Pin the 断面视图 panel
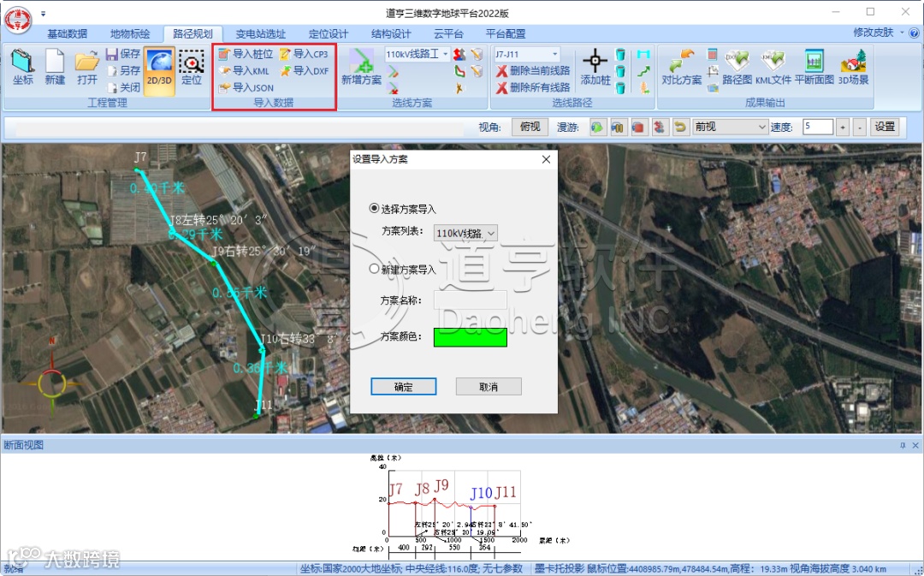924x576 pixels. 903,446
